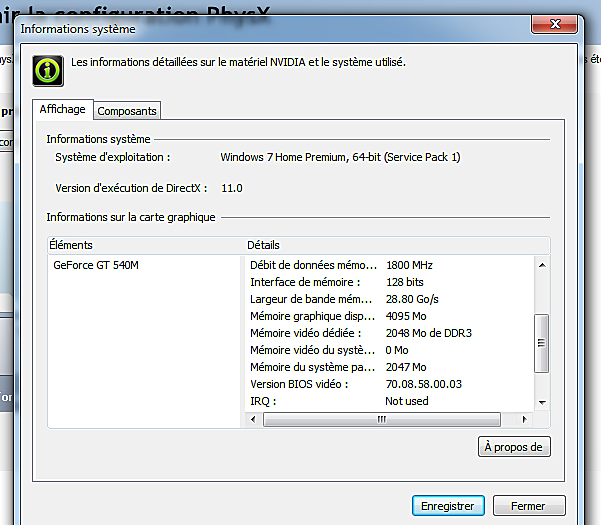Click the horizontal scrollbar thumb

382,419
